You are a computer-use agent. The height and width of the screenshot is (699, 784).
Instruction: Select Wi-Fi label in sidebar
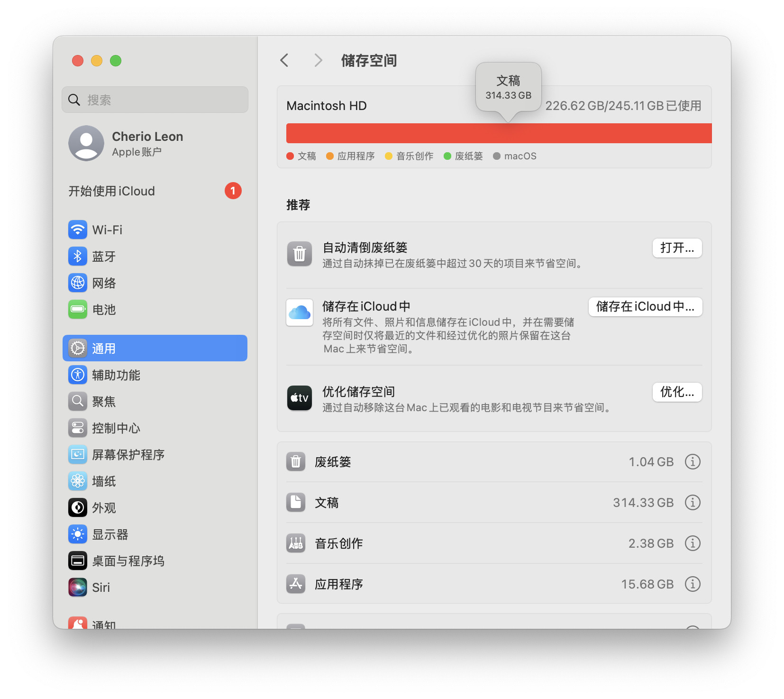(x=107, y=230)
